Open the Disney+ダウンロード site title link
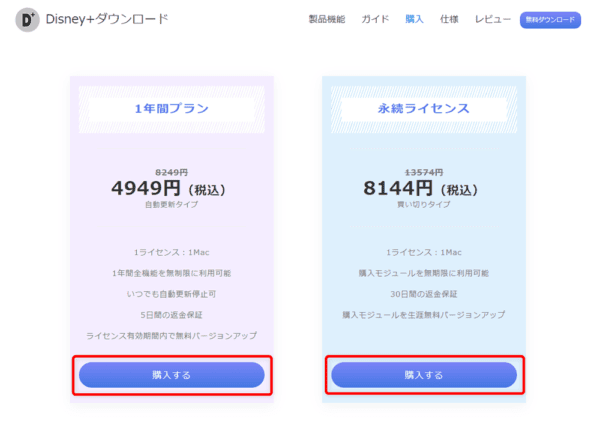This screenshot has width=600, height=431. tap(107, 20)
